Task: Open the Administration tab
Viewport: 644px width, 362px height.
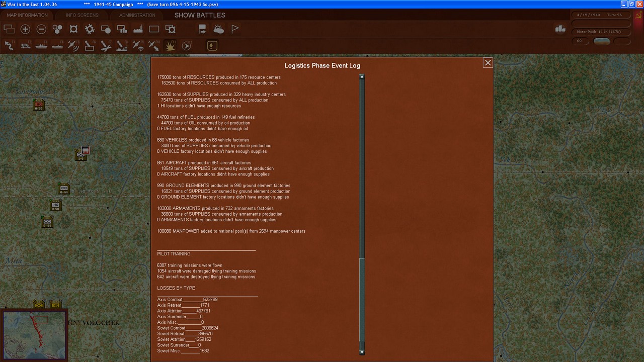Action: point(137,15)
